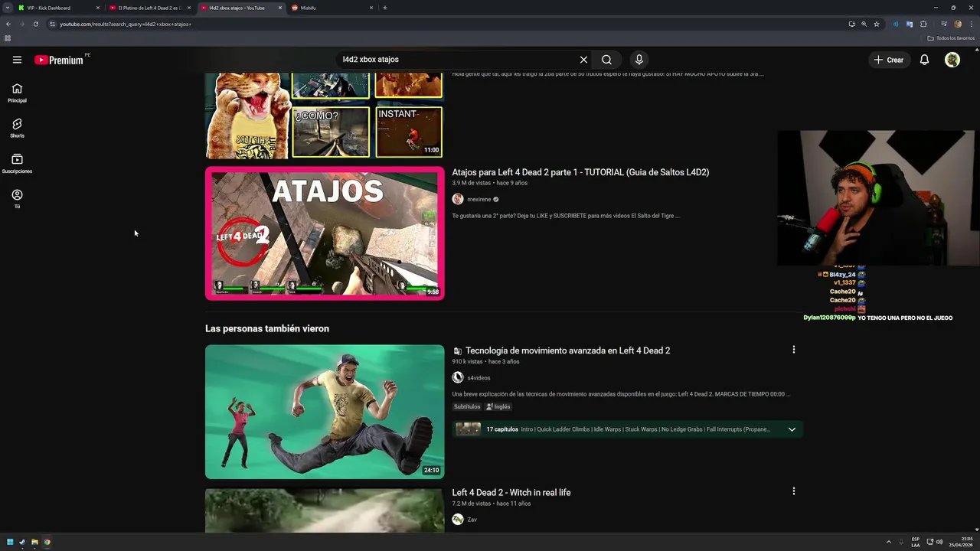Run the search with the magnifier button
980x551 pixels.
coord(606,60)
